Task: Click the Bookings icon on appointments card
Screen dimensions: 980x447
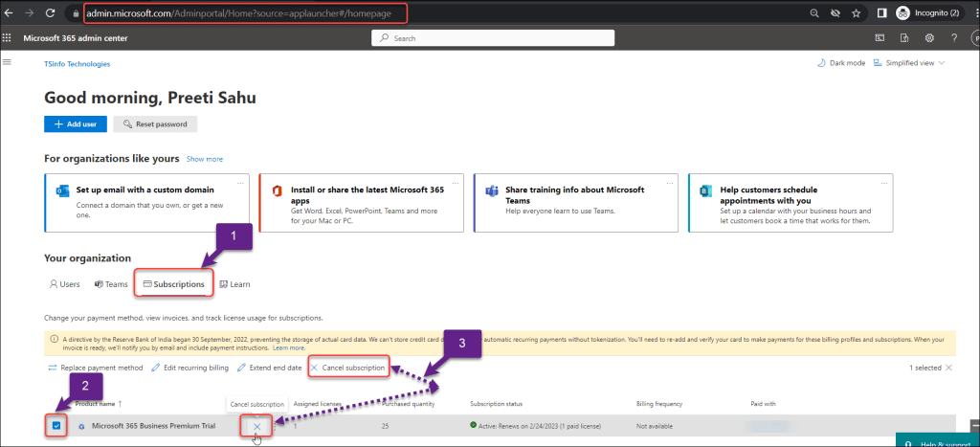Action: [x=706, y=190]
